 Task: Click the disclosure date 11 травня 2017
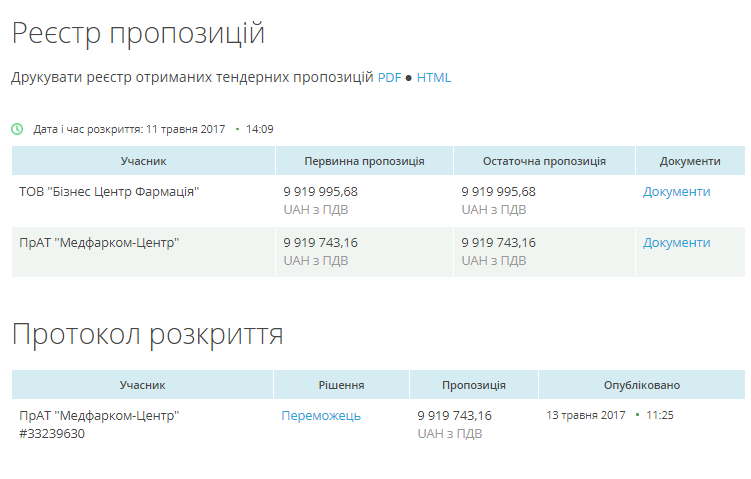(x=185, y=129)
